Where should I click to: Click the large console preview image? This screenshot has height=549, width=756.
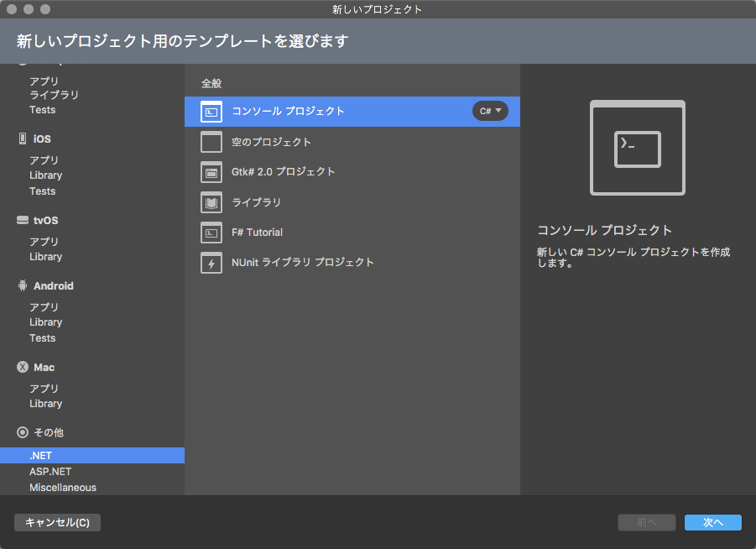pos(638,148)
